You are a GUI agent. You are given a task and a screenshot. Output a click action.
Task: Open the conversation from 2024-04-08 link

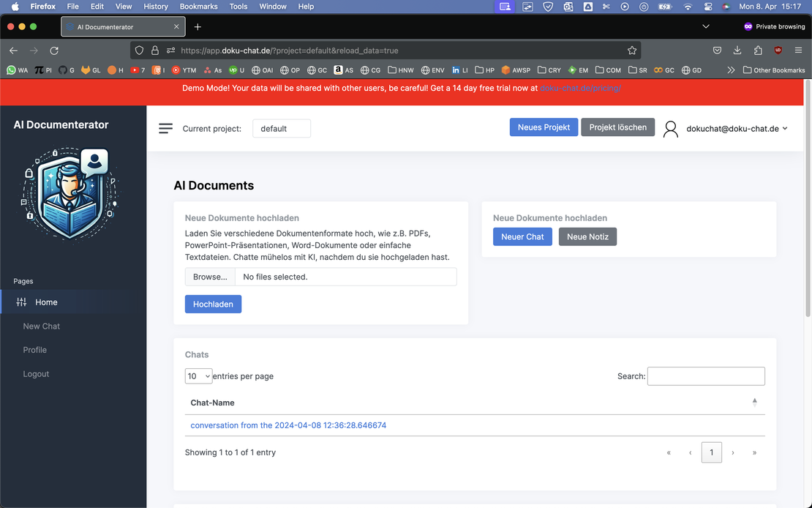click(x=288, y=425)
